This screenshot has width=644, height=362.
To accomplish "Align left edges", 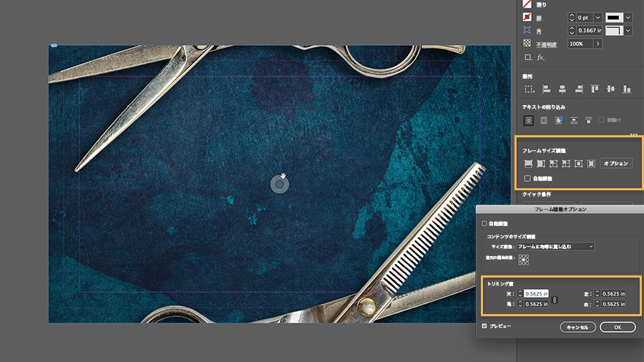I will pyautogui.click(x=546, y=89).
